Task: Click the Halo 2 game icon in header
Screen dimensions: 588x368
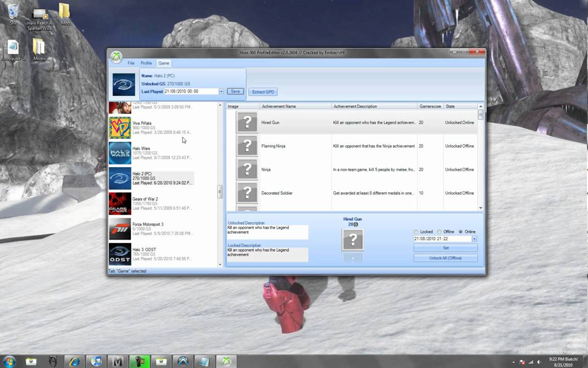Action: click(124, 85)
